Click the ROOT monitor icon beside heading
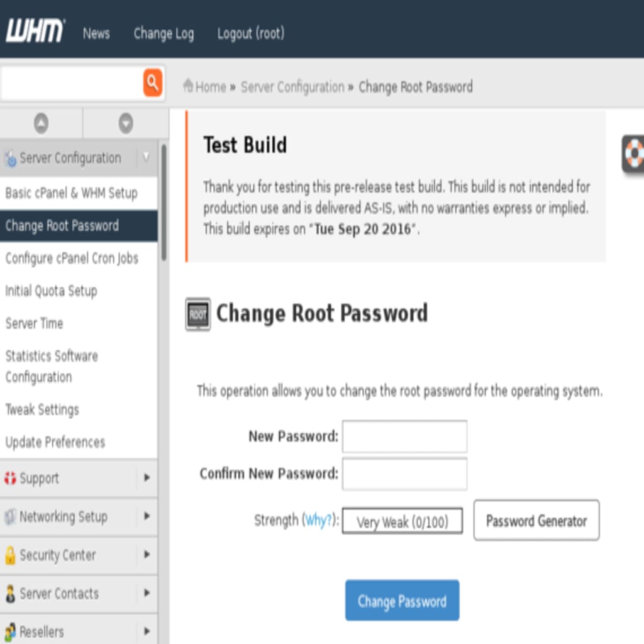The width and height of the screenshot is (644, 644). pyautogui.click(x=197, y=314)
